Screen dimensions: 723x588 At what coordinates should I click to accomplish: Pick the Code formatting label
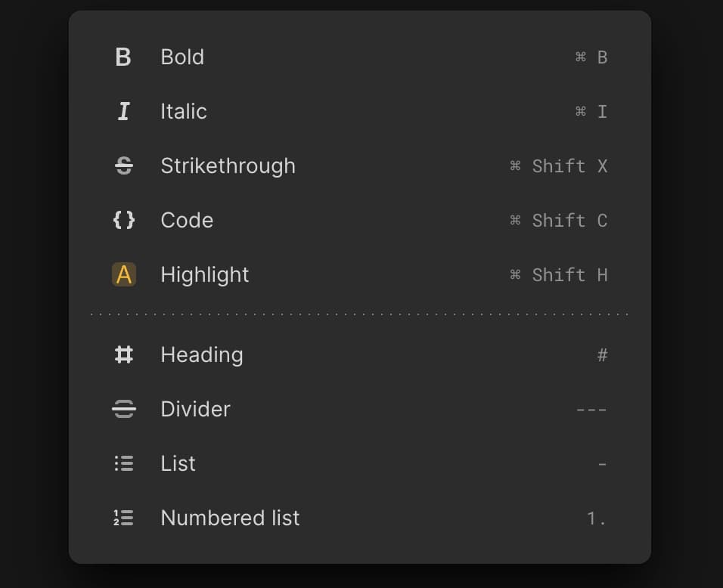[187, 221]
